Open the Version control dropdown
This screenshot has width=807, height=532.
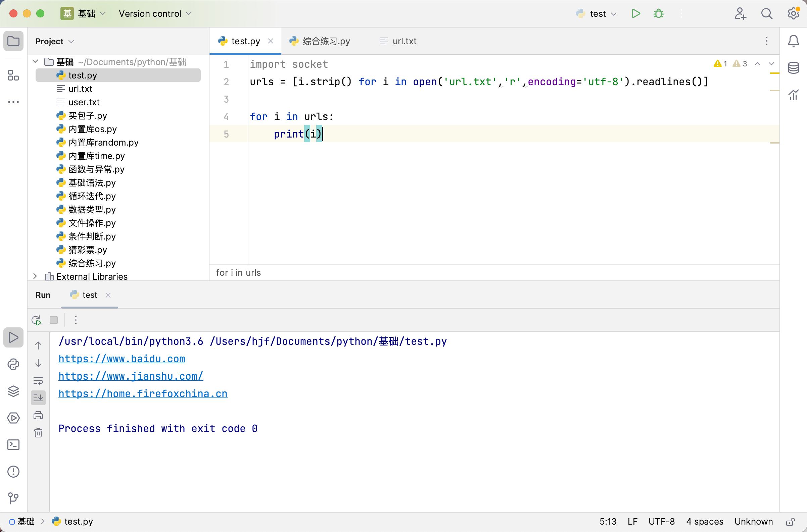pyautogui.click(x=155, y=13)
